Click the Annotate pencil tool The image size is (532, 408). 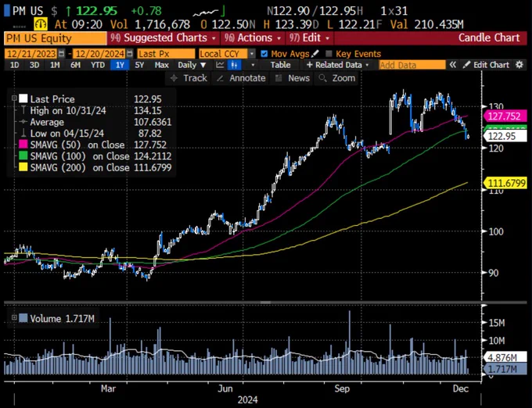pyautogui.click(x=241, y=78)
